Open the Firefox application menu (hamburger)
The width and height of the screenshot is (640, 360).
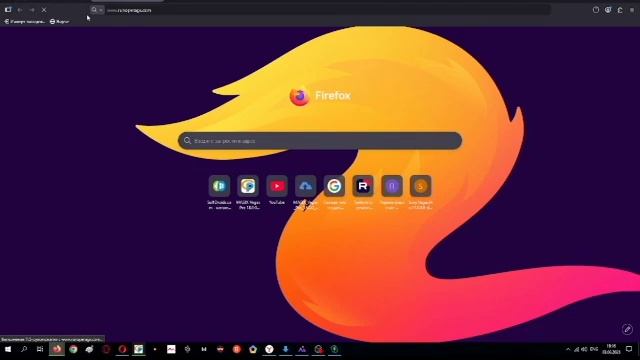pyautogui.click(x=632, y=10)
